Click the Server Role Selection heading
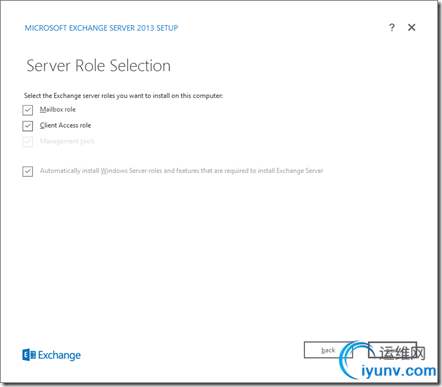 [x=98, y=65]
